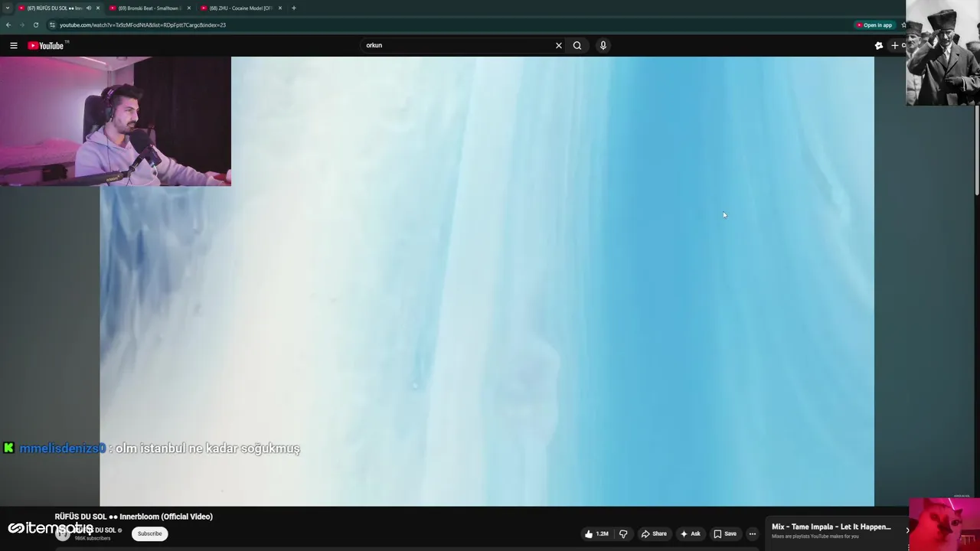Viewport: 980px width, 551px height.
Task: Like the video with thumbs up
Action: pos(596,534)
